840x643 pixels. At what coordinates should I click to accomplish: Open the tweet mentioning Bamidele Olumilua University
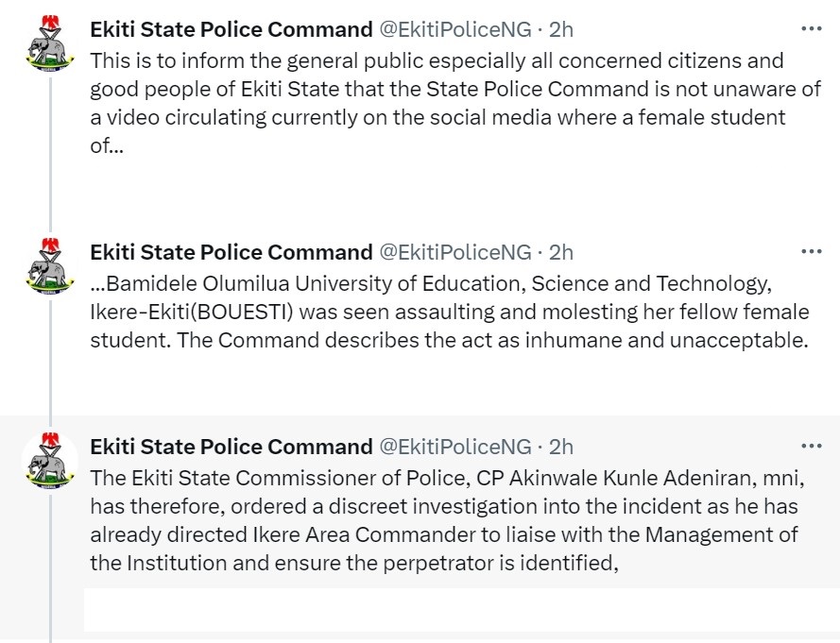click(444, 312)
